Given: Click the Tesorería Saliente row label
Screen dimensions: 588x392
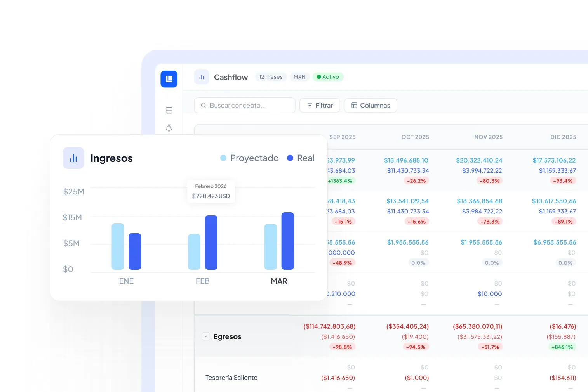Looking at the screenshot, I should pos(231,378).
